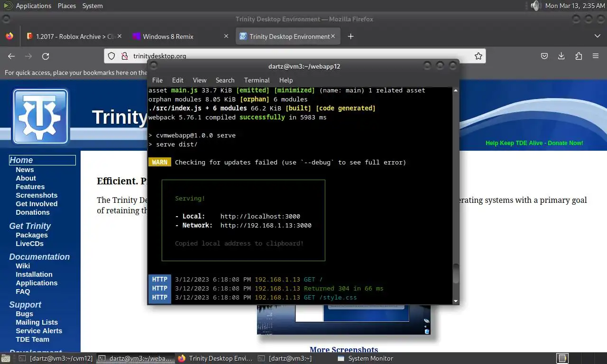Open the Firefox downloads panel

[x=561, y=56]
